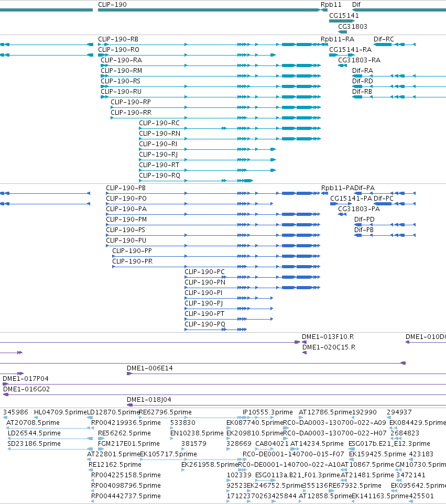The image size is (446, 504).
Task: Select protein CLIP-190-PS
Action: coord(125,230)
